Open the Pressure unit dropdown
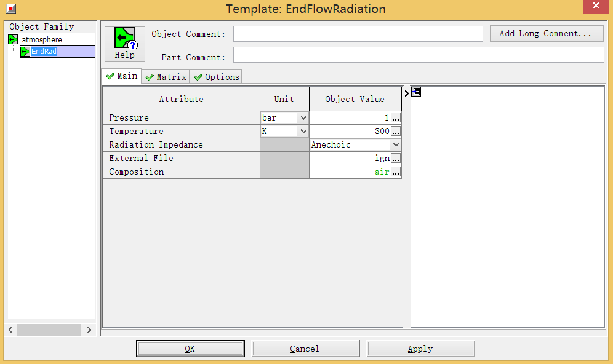613x364 pixels. 303,117
